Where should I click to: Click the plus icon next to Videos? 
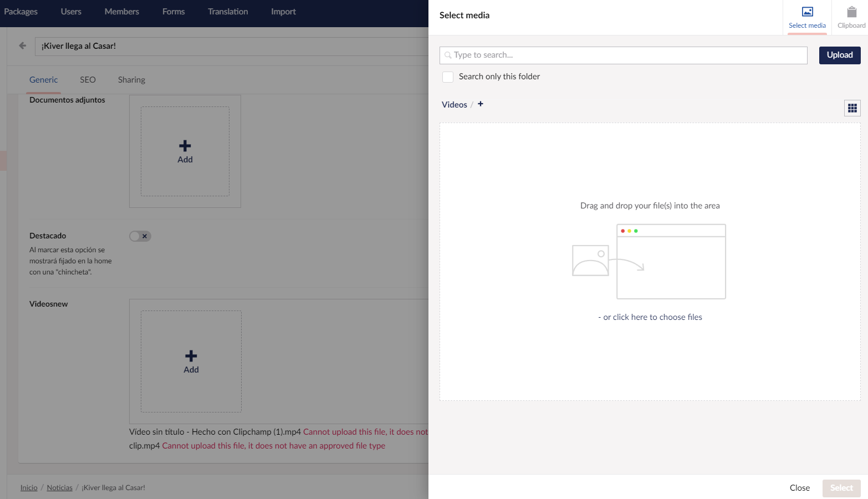[x=481, y=104]
